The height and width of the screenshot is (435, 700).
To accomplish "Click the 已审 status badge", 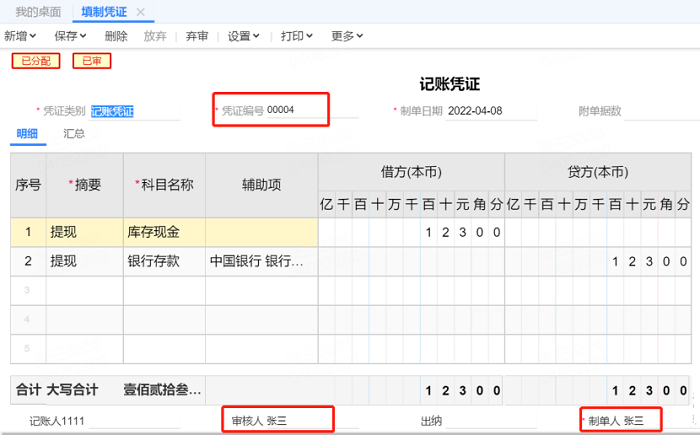I will click(92, 61).
